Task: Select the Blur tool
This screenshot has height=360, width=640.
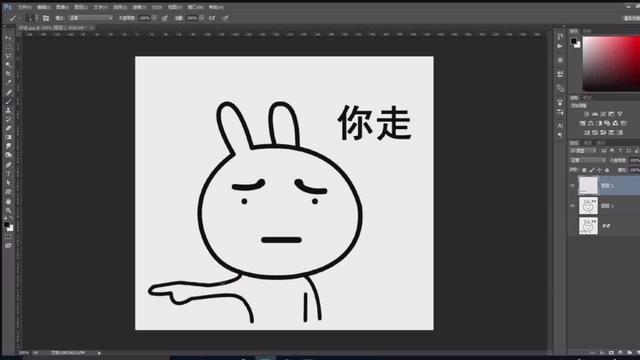Action: point(8,146)
